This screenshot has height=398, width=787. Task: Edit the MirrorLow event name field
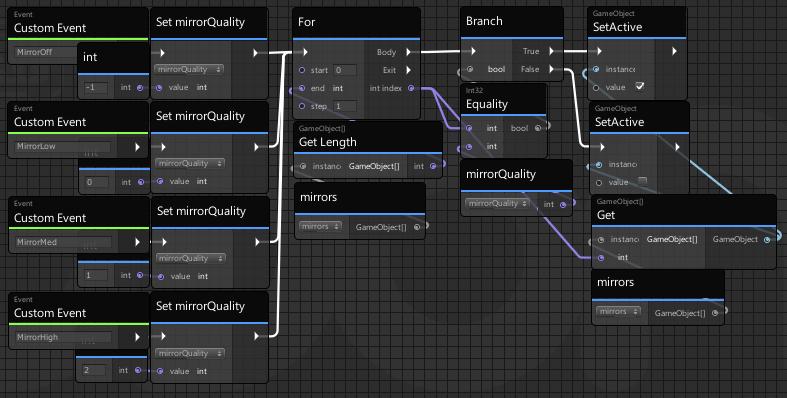62,147
